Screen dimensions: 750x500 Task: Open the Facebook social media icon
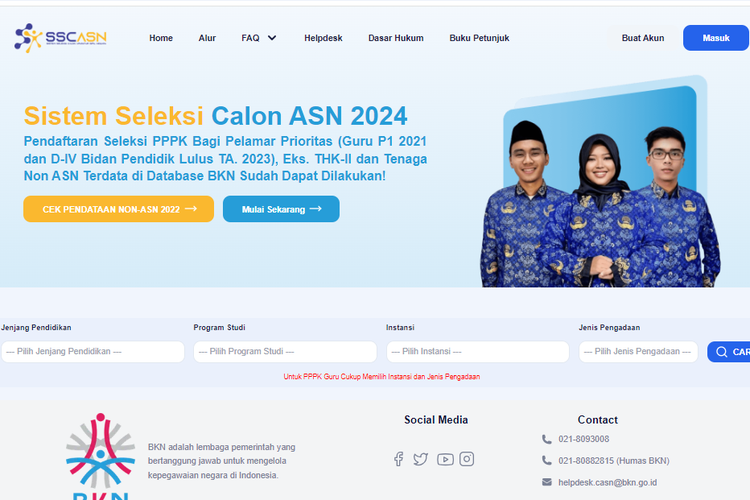point(398,459)
